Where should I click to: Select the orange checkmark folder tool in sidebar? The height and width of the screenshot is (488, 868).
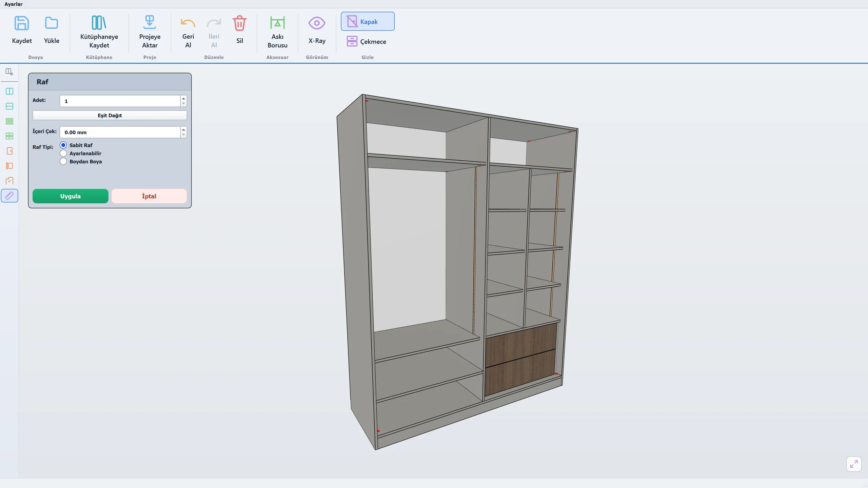[9, 181]
